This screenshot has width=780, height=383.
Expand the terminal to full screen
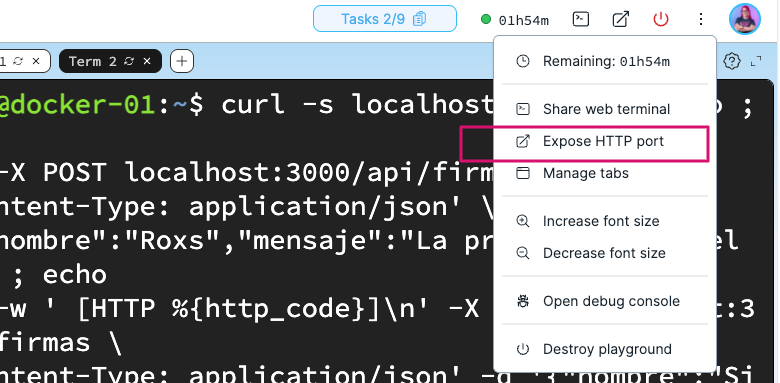[x=756, y=61]
